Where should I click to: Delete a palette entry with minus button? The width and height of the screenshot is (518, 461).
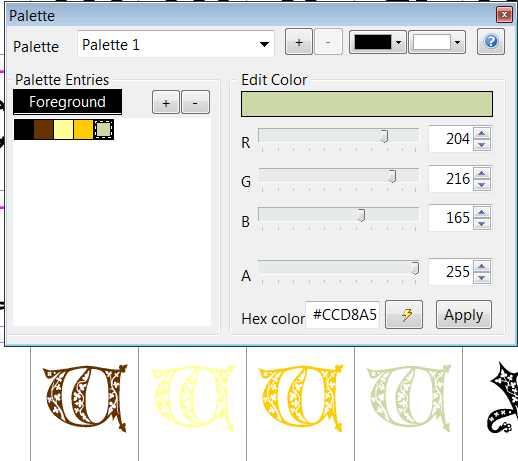(195, 102)
